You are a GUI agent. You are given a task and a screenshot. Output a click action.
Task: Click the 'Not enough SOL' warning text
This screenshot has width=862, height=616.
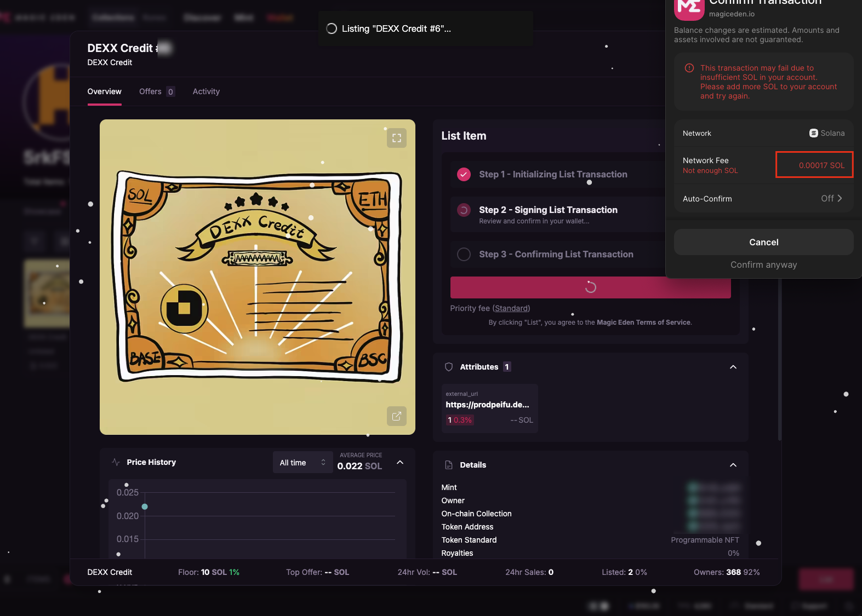pyautogui.click(x=710, y=171)
